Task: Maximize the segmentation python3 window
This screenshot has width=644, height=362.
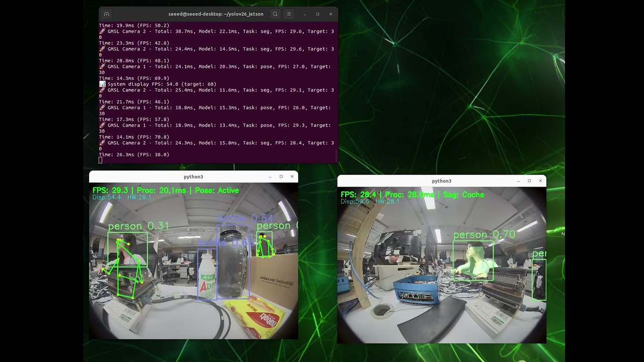Action: coord(529,181)
